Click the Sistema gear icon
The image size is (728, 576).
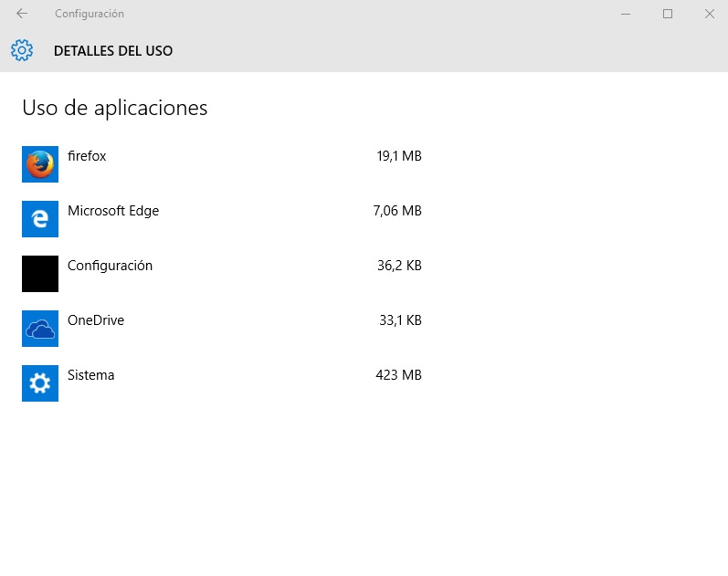[40, 383]
